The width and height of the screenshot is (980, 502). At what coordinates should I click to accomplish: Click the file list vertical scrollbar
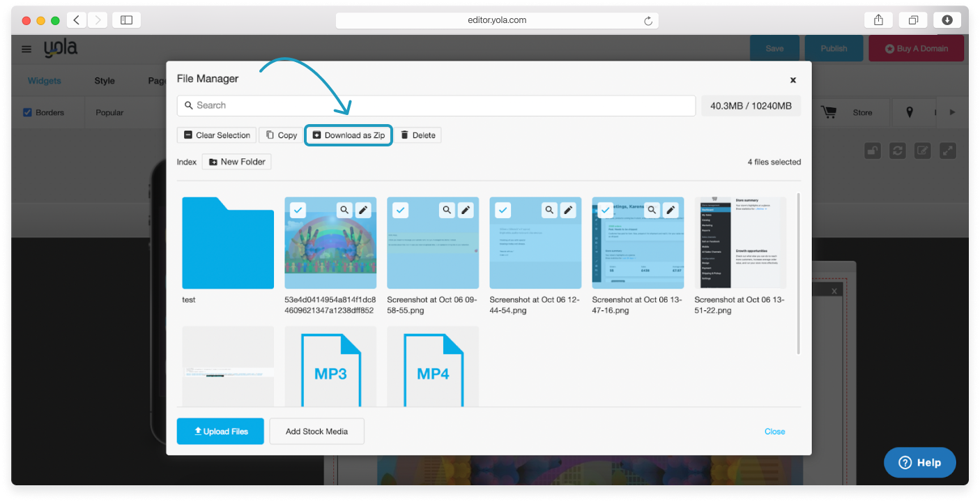(798, 273)
